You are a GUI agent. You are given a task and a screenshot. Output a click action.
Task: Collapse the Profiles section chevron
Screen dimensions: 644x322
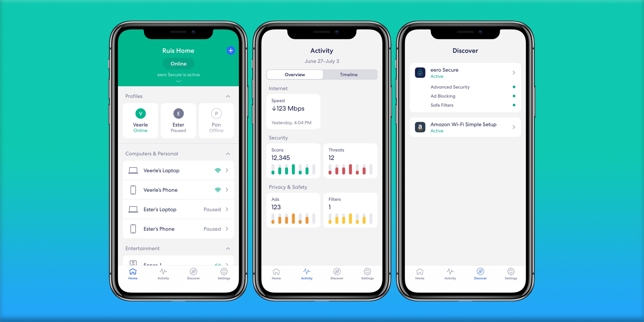coord(228,96)
